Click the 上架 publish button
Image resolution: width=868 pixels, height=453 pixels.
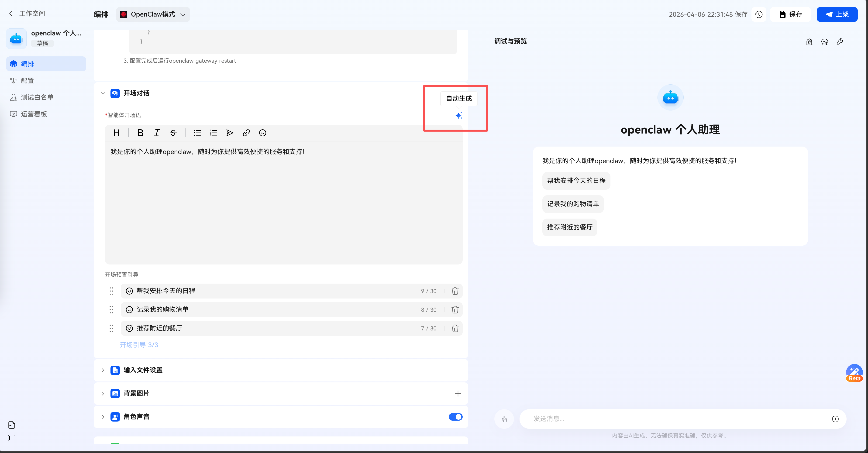pyautogui.click(x=837, y=14)
